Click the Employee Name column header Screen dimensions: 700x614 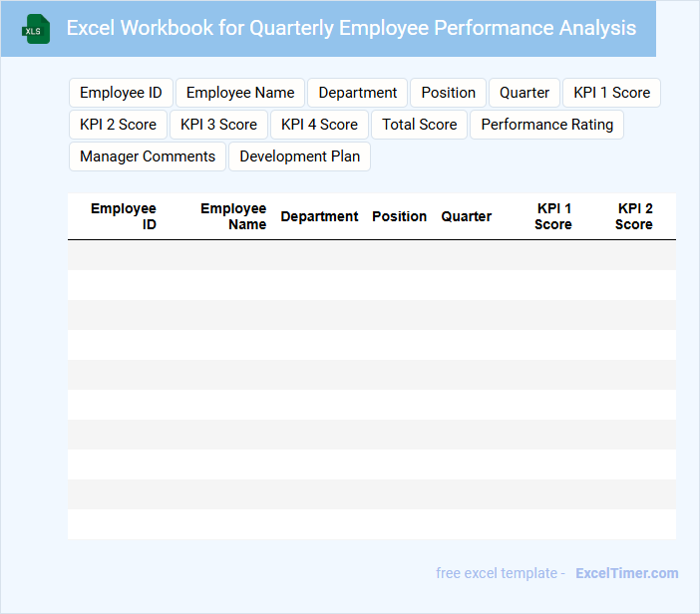[233, 216]
